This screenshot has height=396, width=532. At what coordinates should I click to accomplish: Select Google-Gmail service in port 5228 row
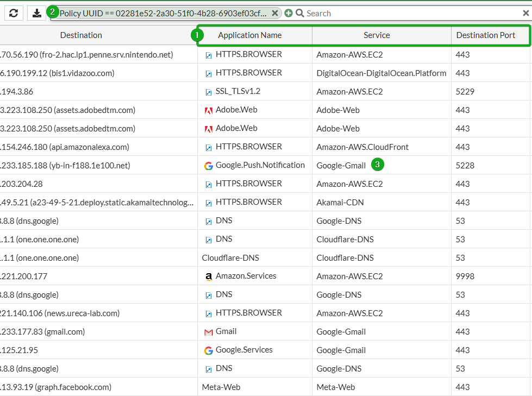(x=341, y=166)
